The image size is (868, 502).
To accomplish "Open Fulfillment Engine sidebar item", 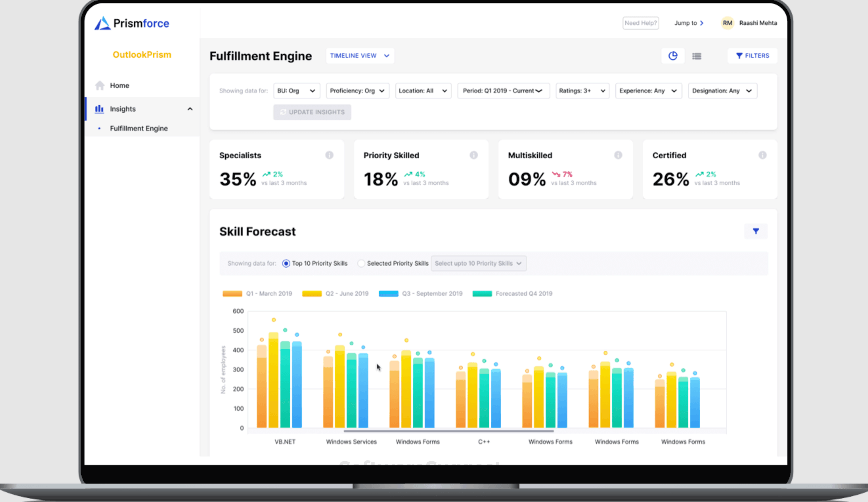I will (x=139, y=128).
